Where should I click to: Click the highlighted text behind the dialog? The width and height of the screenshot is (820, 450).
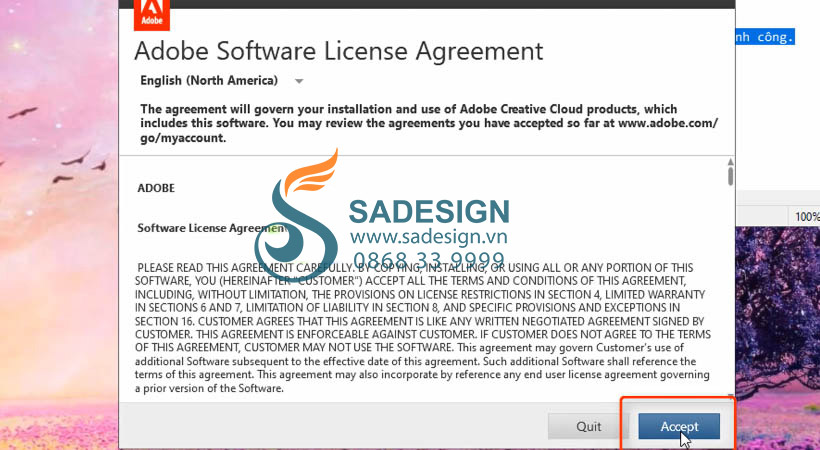[x=765, y=38]
